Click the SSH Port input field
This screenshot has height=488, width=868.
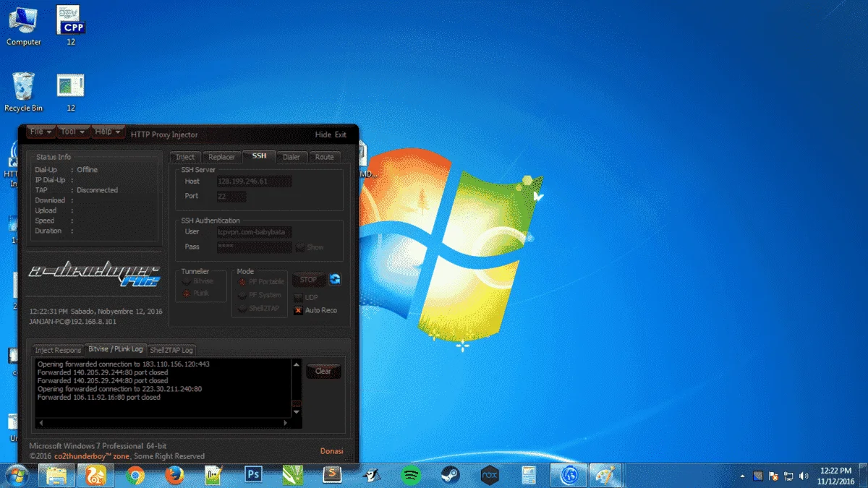(231, 196)
